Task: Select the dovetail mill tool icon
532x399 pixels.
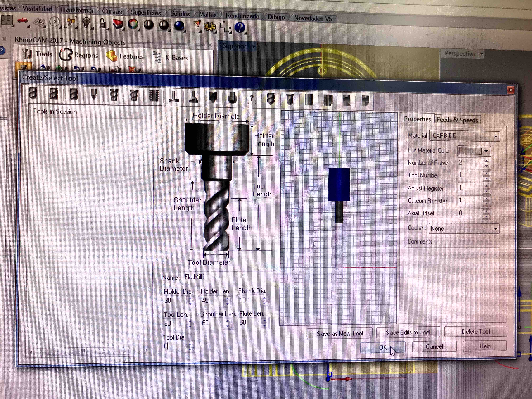Action: [x=194, y=97]
